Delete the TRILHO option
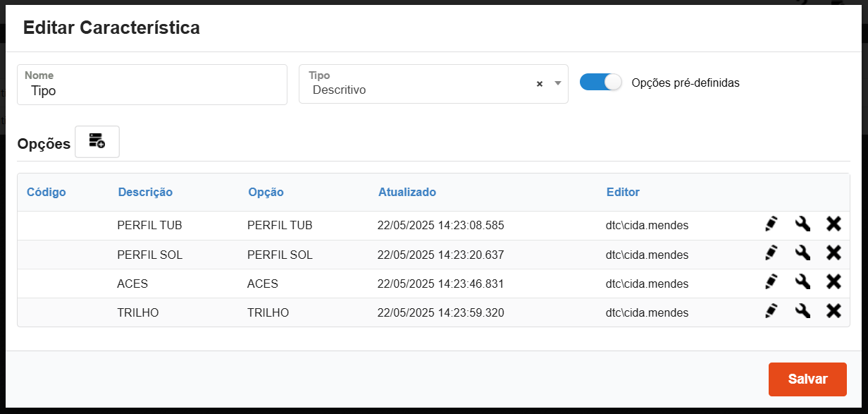This screenshot has height=414, width=868. (833, 311)
